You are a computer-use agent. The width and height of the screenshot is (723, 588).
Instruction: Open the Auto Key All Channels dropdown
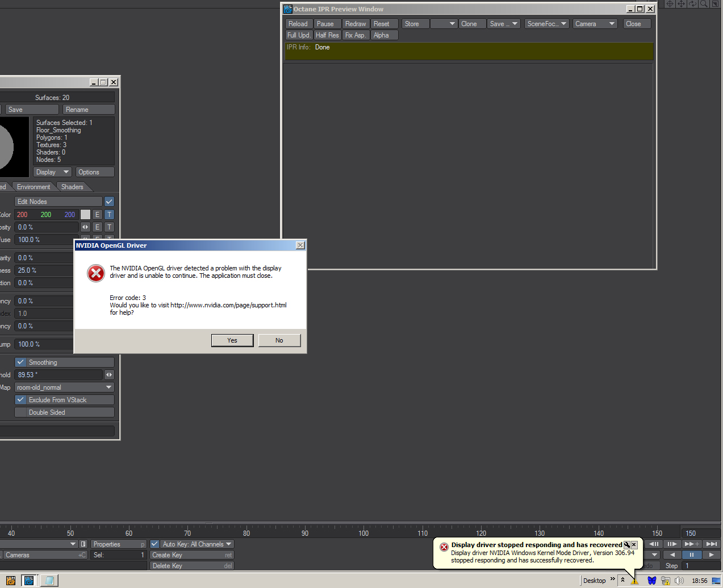pyautogui.click(x=197, y=544)
